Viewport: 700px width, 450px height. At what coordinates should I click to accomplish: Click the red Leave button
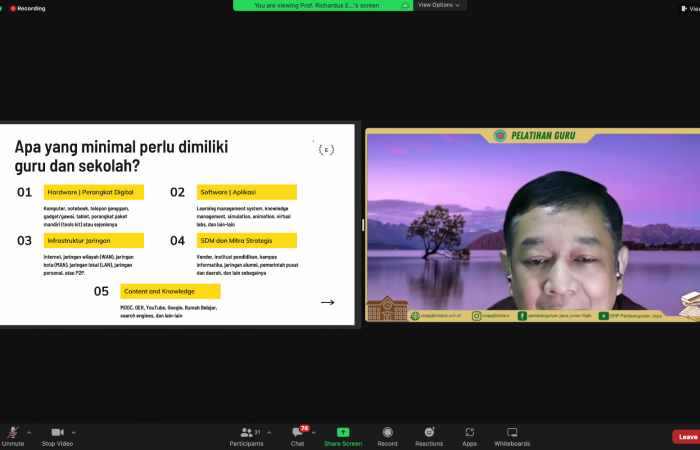(x=687, y=437)
